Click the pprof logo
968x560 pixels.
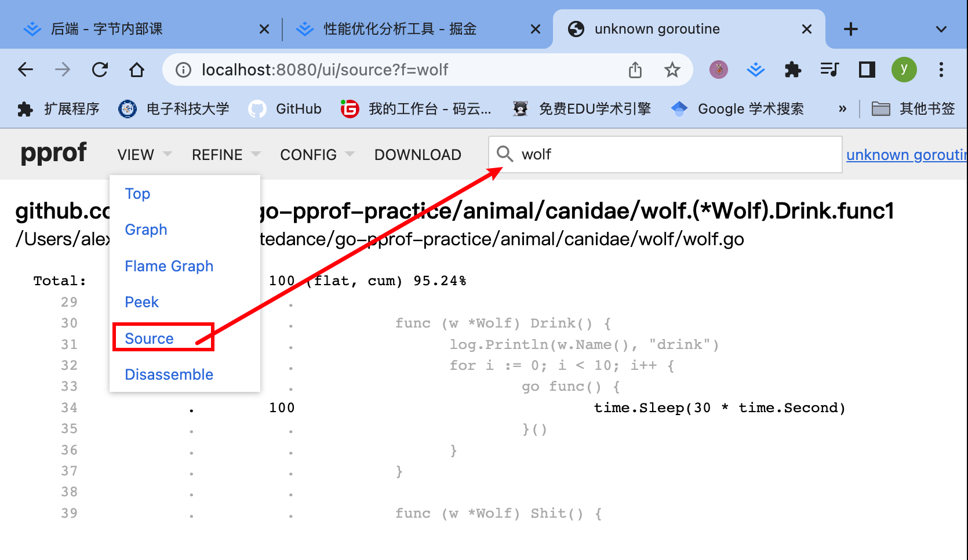tap(53, 154)
